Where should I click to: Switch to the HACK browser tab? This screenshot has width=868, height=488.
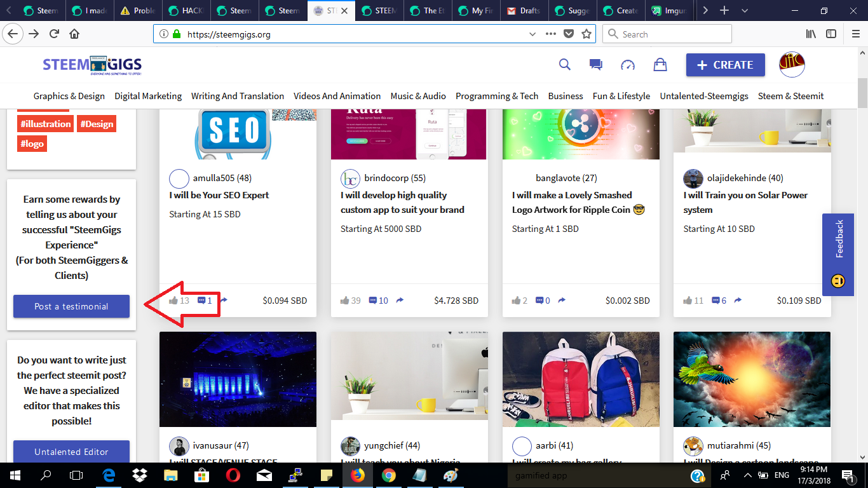pos(186,11)
